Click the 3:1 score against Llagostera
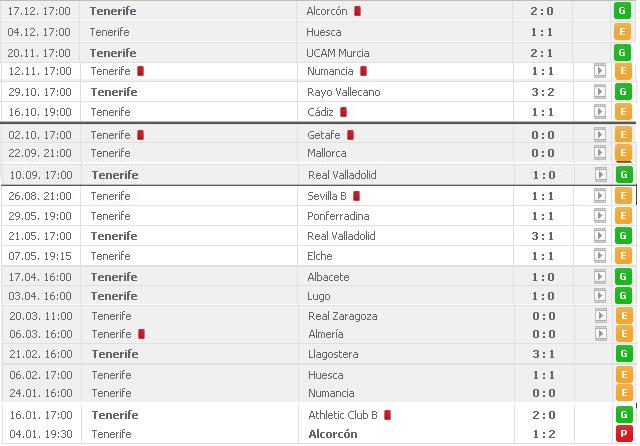 point(543,354)
